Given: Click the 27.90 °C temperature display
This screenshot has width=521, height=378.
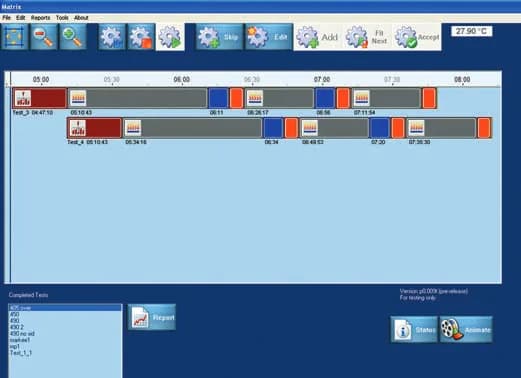Looking at the screenshot, I should click(471, 31).
